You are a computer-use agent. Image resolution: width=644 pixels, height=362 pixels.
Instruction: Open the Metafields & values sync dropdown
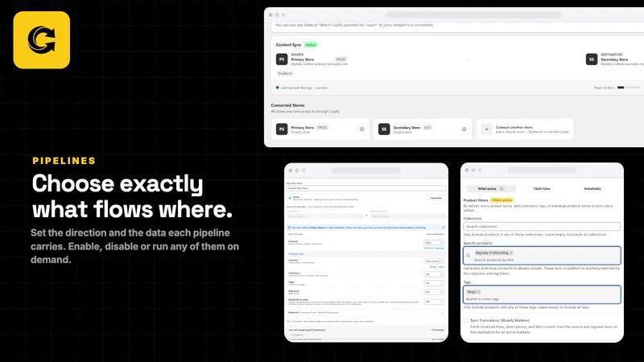434,302
